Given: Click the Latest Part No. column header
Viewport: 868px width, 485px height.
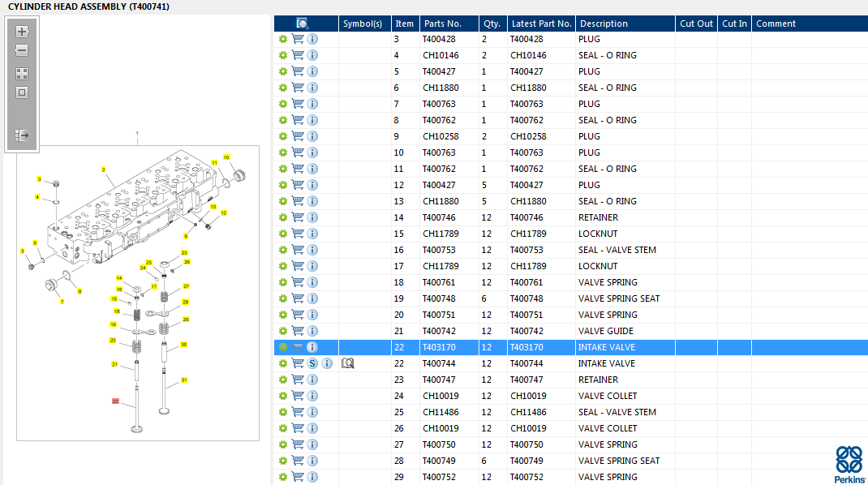Looking at the screenshot, I should click(x=541, y=24).
